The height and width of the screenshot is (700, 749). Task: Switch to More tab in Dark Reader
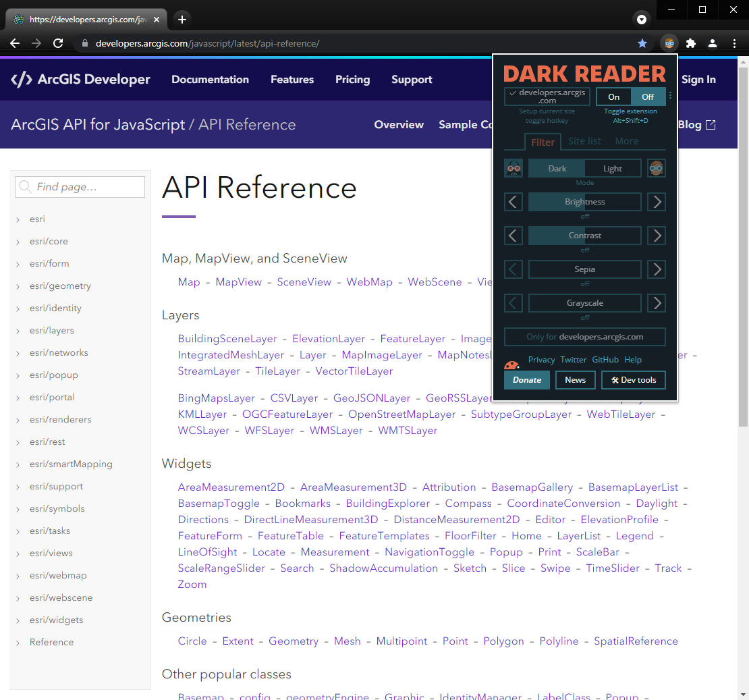pos(627,141)
